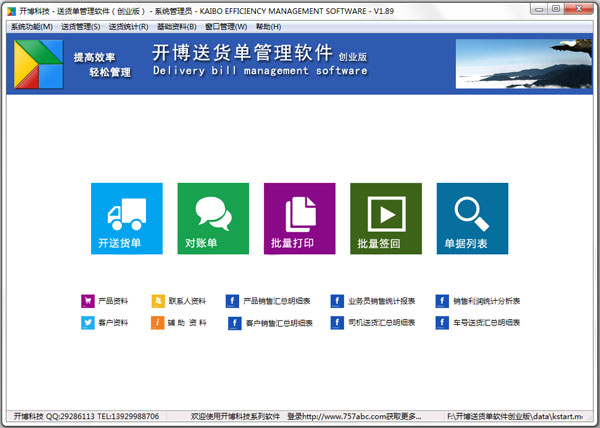This screenshot has width=600, height=428.
Task: Open the 系统功能(M) menu
Action: point(31,27)
